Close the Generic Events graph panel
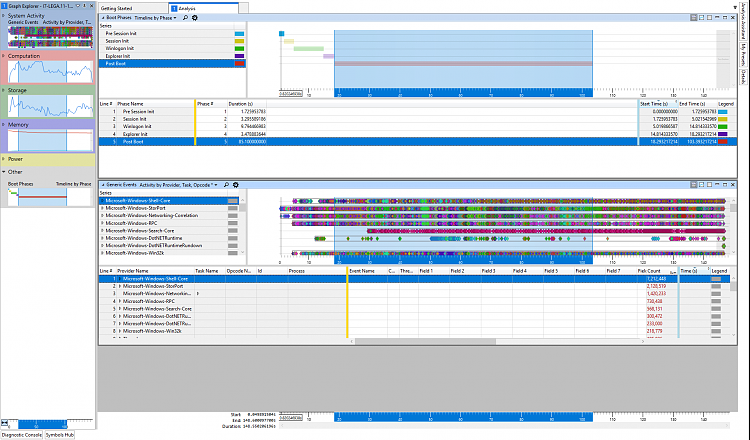The width and height of the screenshot is (750, 440). pyautogui.click(x=732, y=185)
